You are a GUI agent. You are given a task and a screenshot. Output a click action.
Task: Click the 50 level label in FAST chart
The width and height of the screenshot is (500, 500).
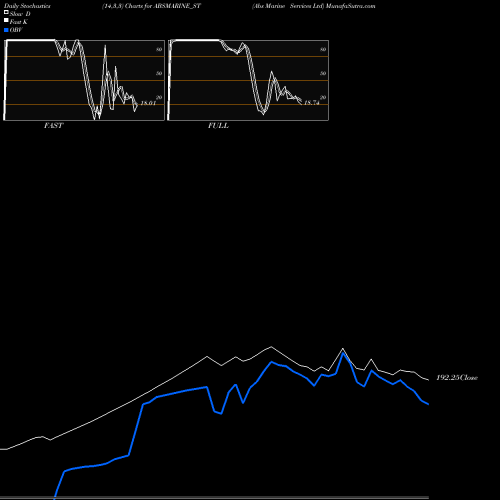click(x=159, y=73)
